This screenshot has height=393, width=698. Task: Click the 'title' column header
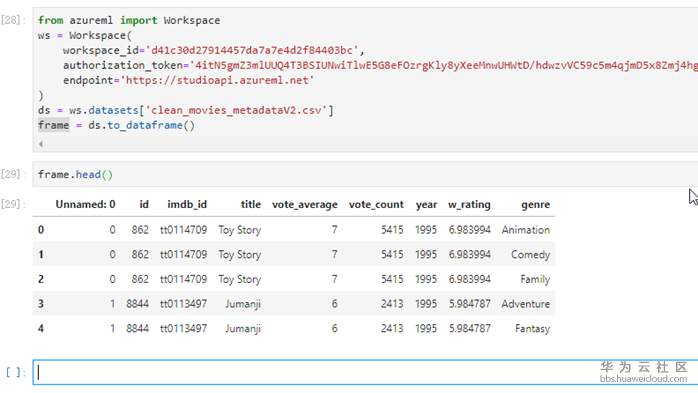point(251,204)
